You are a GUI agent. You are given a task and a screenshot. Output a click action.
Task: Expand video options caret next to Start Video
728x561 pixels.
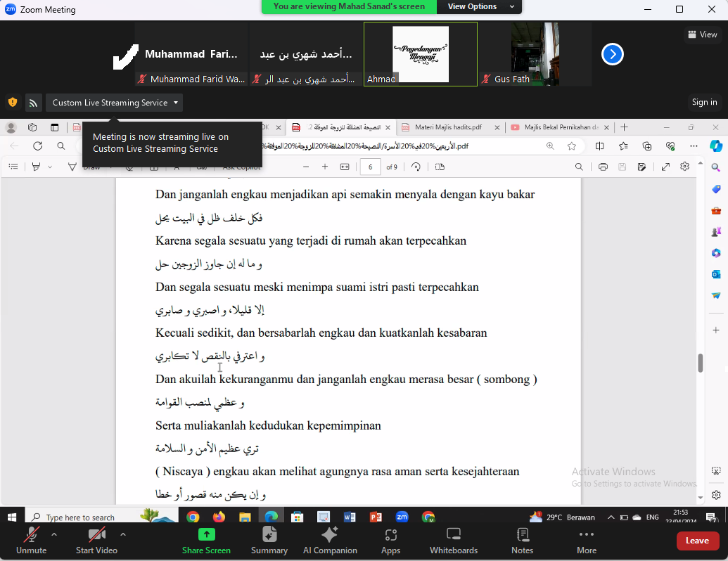[x=123, y=534]
